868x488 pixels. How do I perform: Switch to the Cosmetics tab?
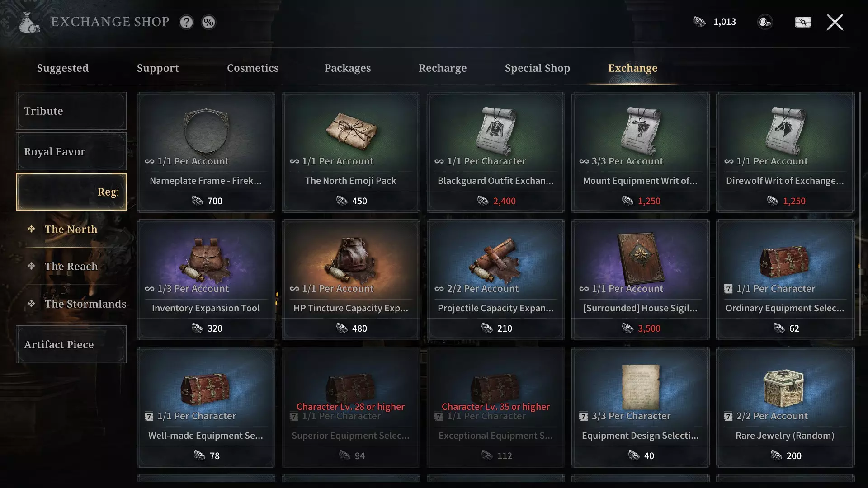tap(253, 68)
